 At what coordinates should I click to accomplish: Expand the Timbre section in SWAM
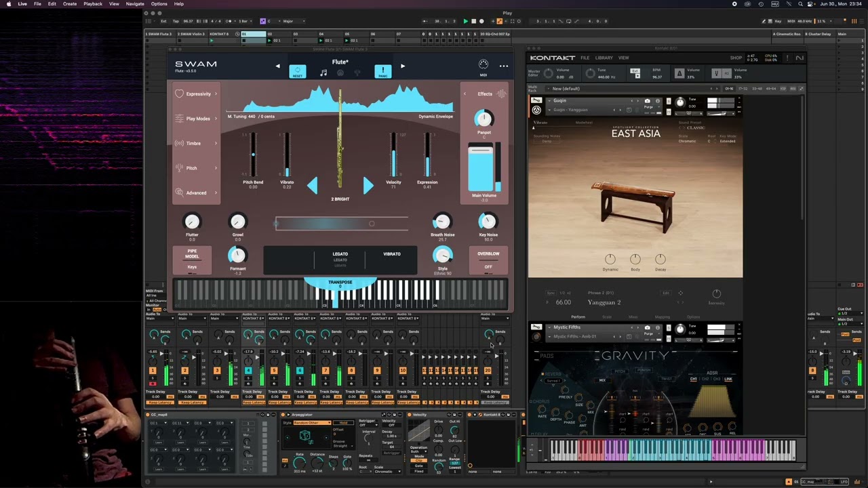point(197,143)
